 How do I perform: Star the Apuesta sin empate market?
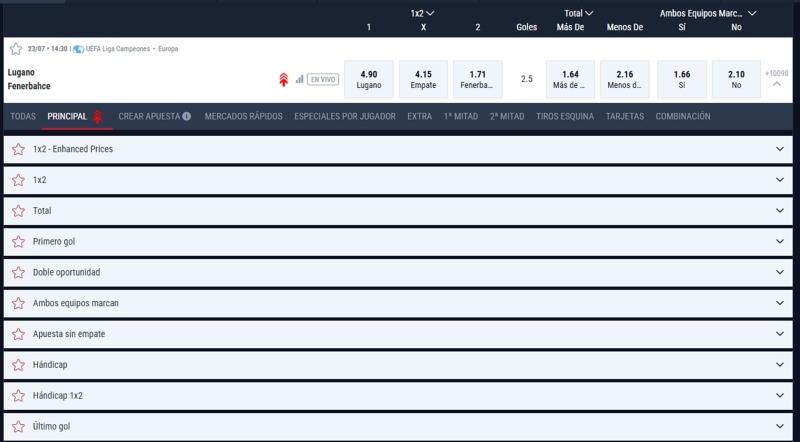pos(18,334)
